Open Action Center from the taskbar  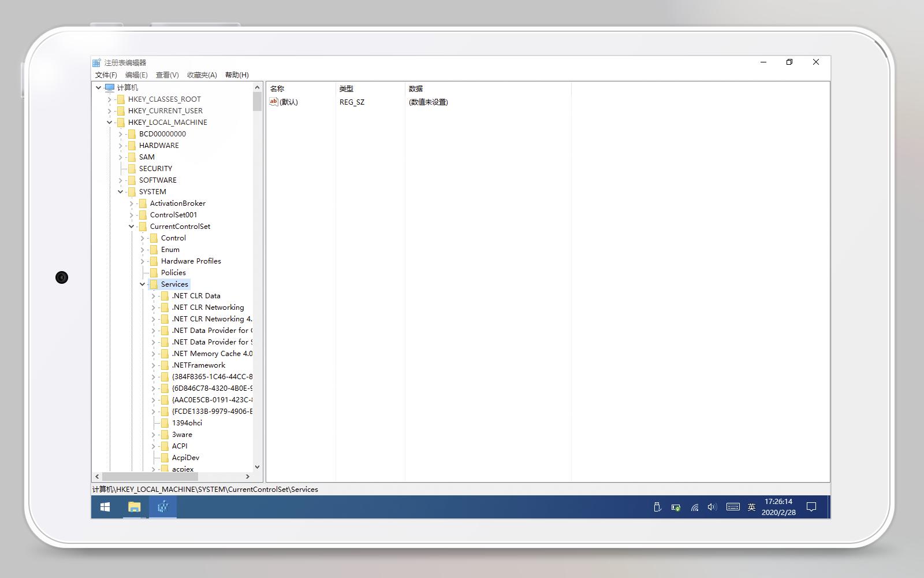(811, 507)
